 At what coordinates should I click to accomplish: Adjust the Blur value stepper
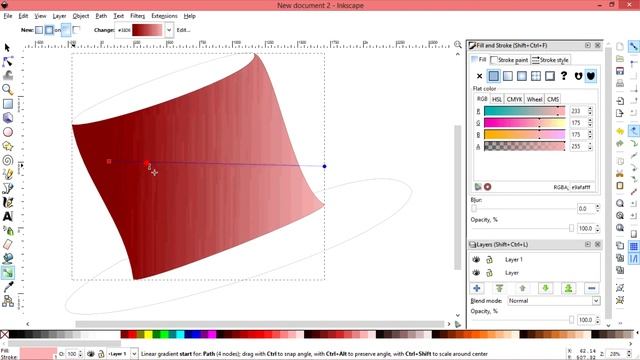point(598,209)
